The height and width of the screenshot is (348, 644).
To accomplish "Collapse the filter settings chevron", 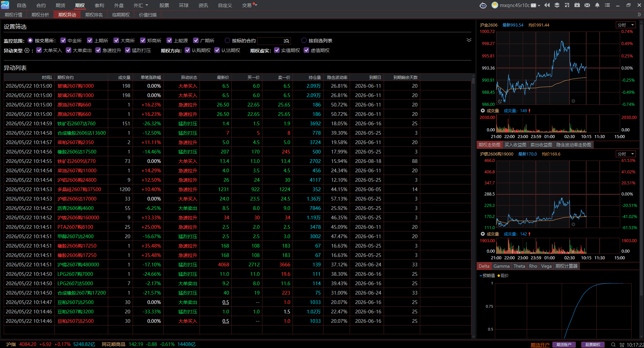I will [469, 40].
